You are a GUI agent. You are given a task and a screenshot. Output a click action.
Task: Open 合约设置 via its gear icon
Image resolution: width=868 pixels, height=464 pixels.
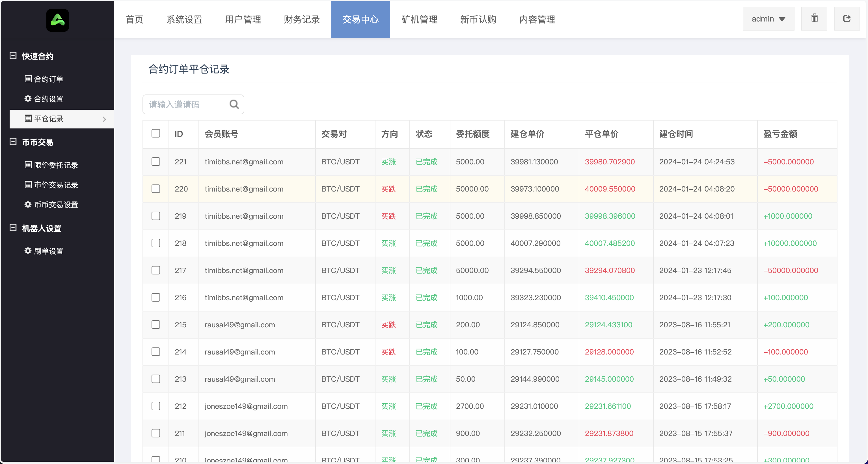pyautogui.click(x=28, y=99)
